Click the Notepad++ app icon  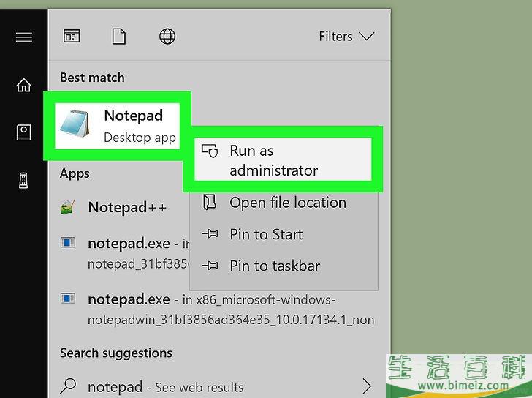(x=68, y=207)
